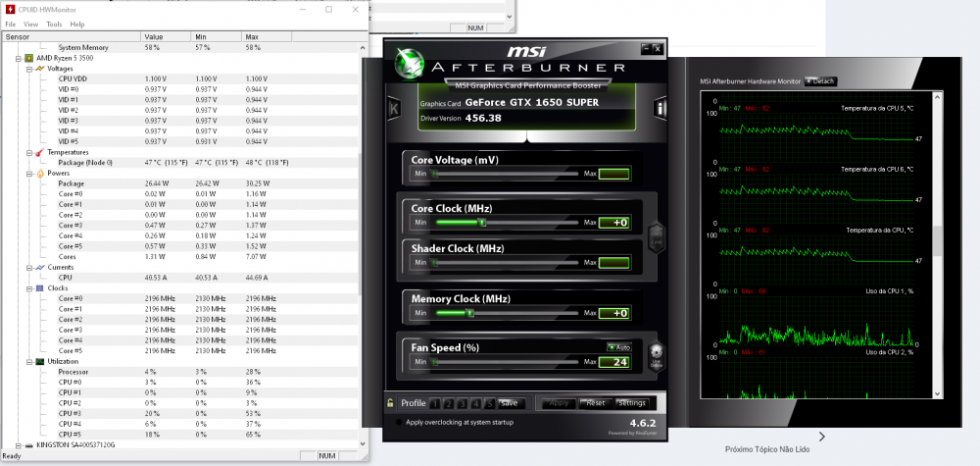Click Detach on the hardware monitor
This screenshot has height=466, width=980.
820,81
